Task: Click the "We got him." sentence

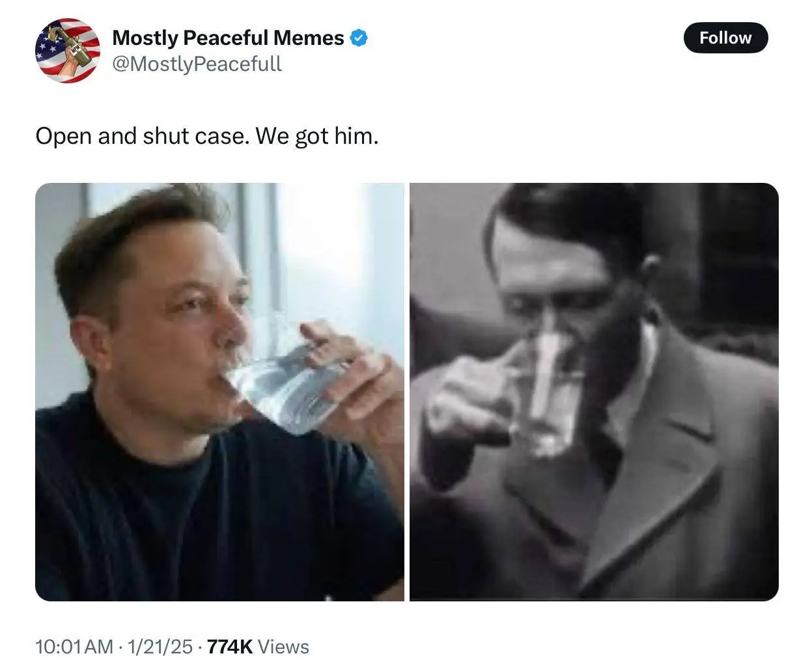Action: (x=316, y=136)
